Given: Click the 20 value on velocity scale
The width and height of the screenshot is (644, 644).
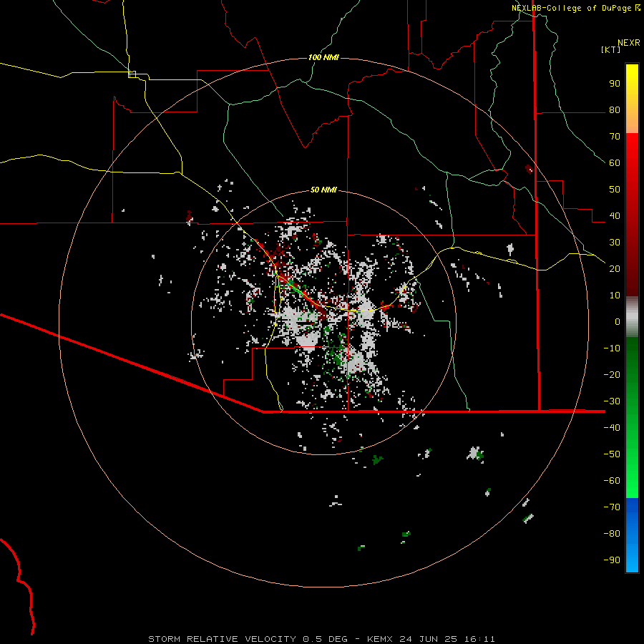Looking at the screenshot, I should click(x=615, y=269).
